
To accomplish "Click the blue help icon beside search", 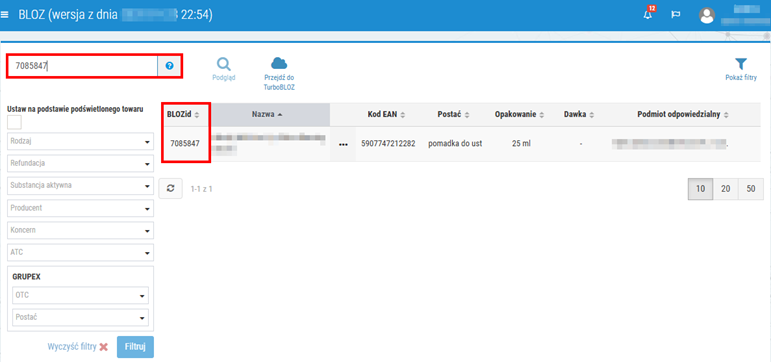I will tap(170, 65).
